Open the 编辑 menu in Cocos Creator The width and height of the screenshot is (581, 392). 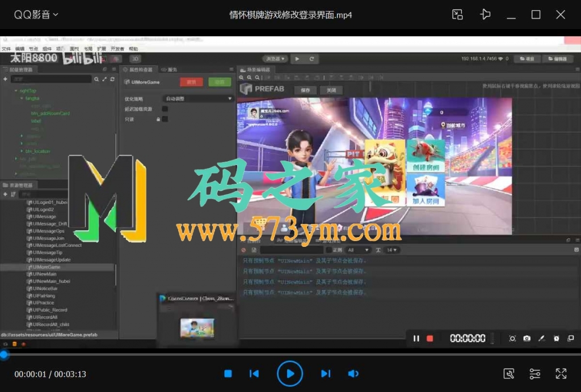point(20,49)
